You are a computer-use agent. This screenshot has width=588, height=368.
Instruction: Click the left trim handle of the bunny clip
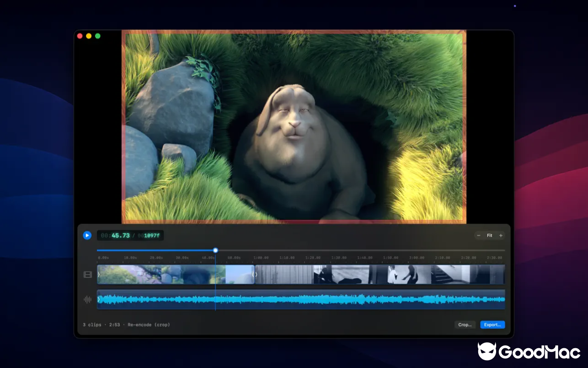(99, 275)
